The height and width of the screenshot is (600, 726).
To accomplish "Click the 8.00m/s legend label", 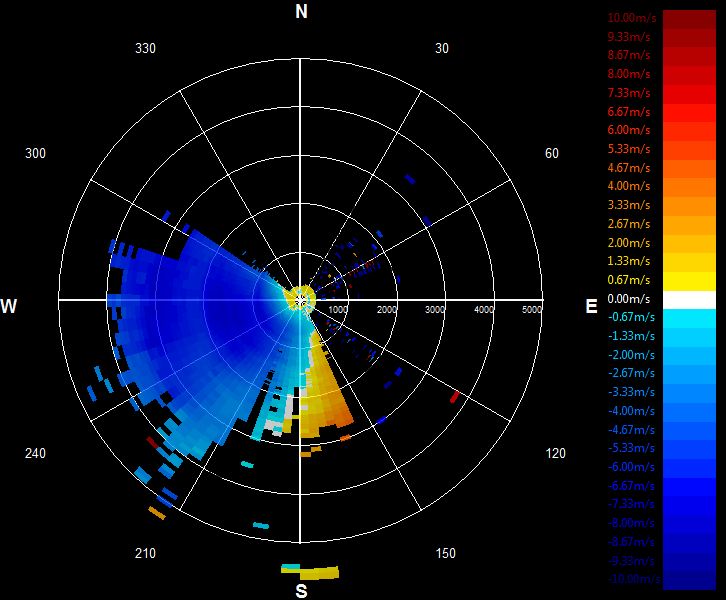I will (x=629, y=74).
